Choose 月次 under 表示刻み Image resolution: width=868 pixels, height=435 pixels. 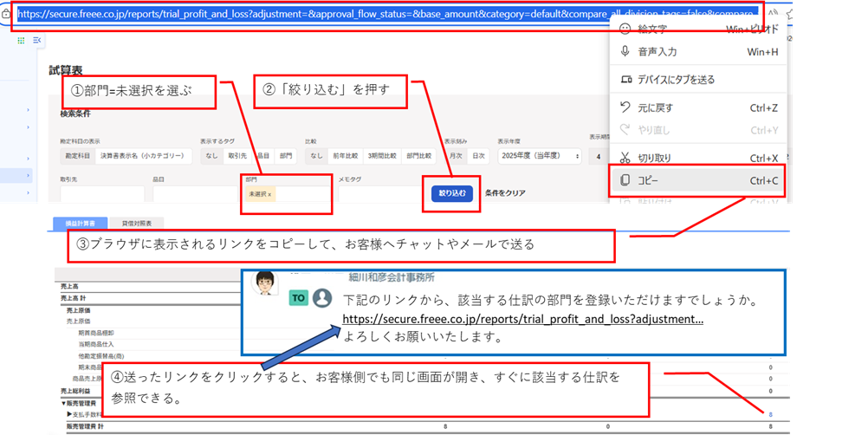(456, 156)
